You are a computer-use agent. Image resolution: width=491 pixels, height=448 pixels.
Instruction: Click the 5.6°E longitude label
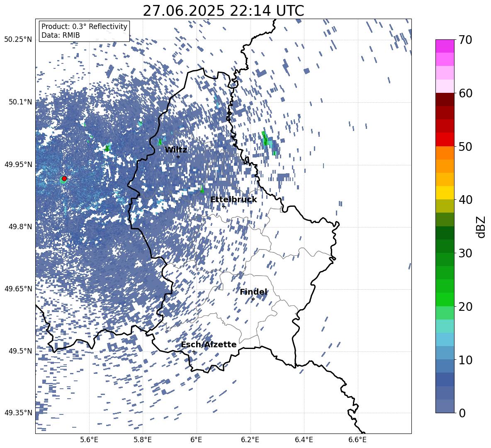click(x=89, y=440)
